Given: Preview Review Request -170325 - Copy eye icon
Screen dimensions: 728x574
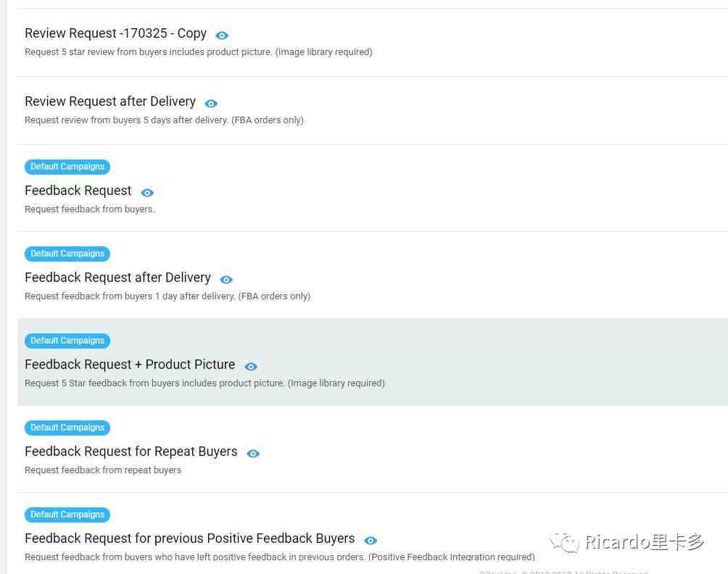Looking at the screenshot, I should (x=222, y=36).
